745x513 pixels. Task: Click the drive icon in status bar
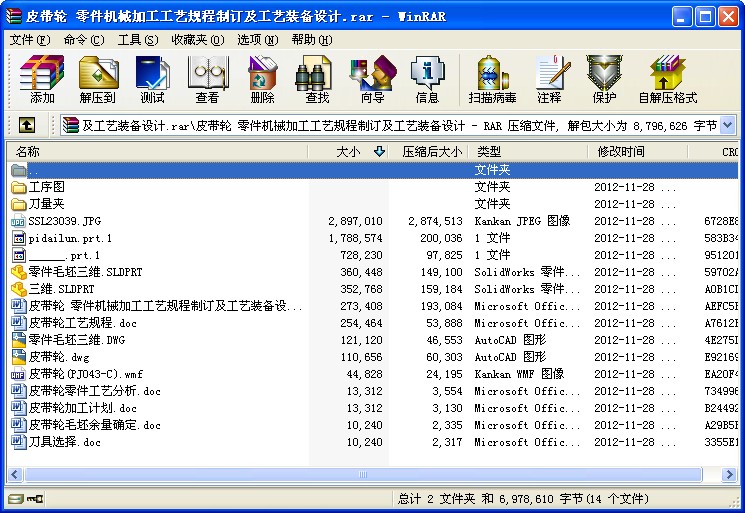click(16, 499)
